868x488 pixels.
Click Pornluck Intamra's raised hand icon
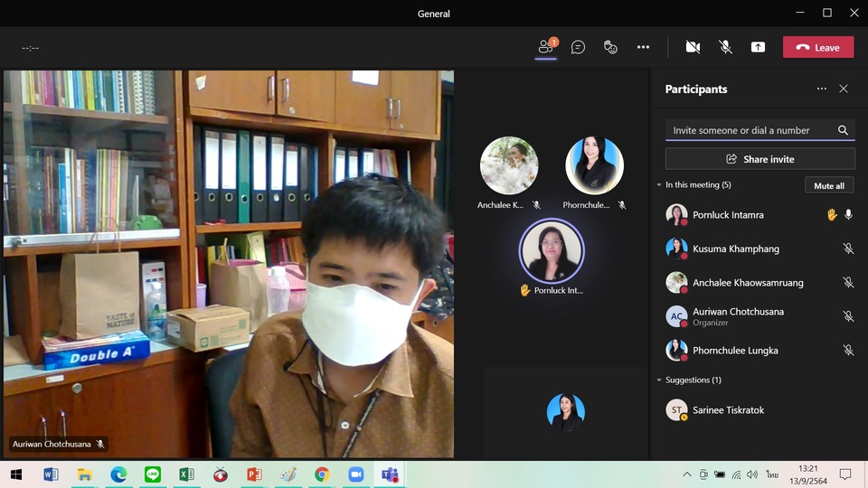832,215
